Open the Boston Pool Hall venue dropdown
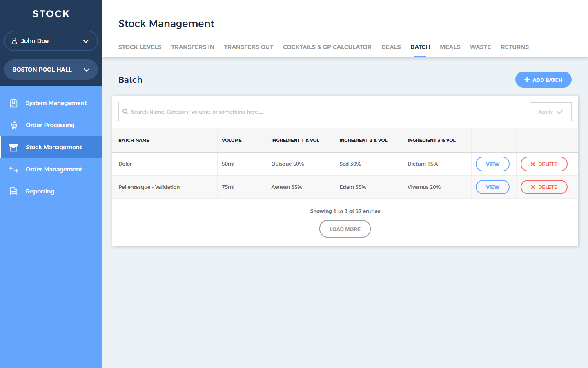The height and width of the screenshot is (368, 588). (86, 70)
